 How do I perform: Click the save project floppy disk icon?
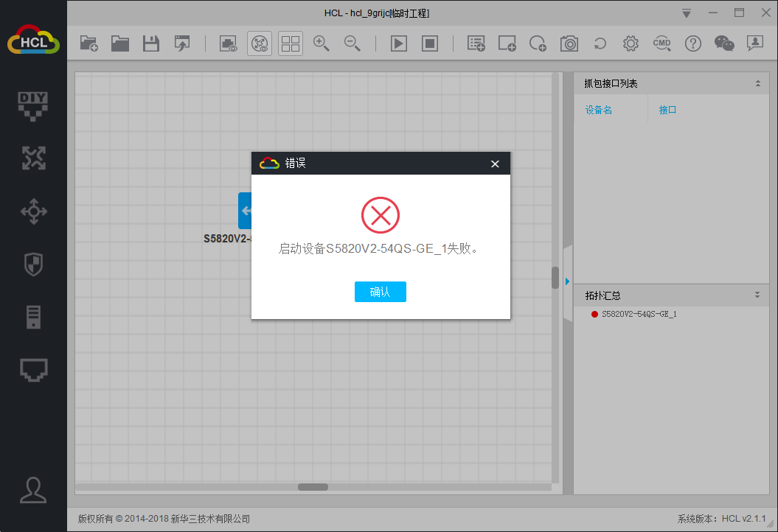tap(151, 43)
